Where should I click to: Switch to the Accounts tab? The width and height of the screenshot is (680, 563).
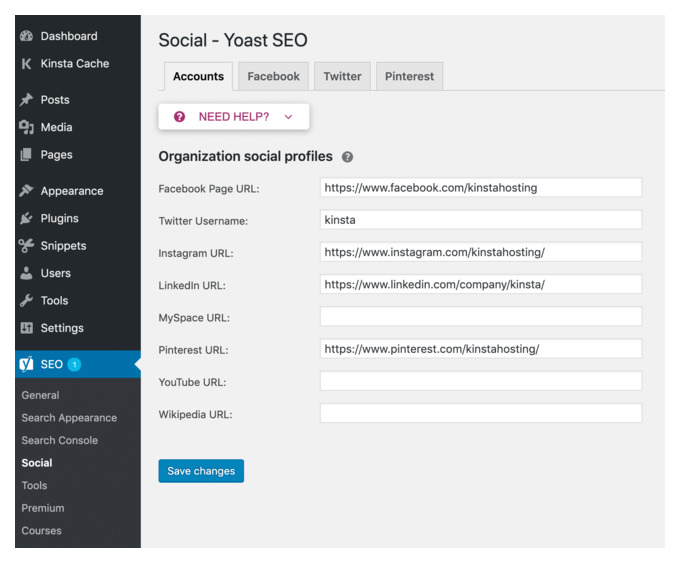pyautogui.click(x=198, y=76)
